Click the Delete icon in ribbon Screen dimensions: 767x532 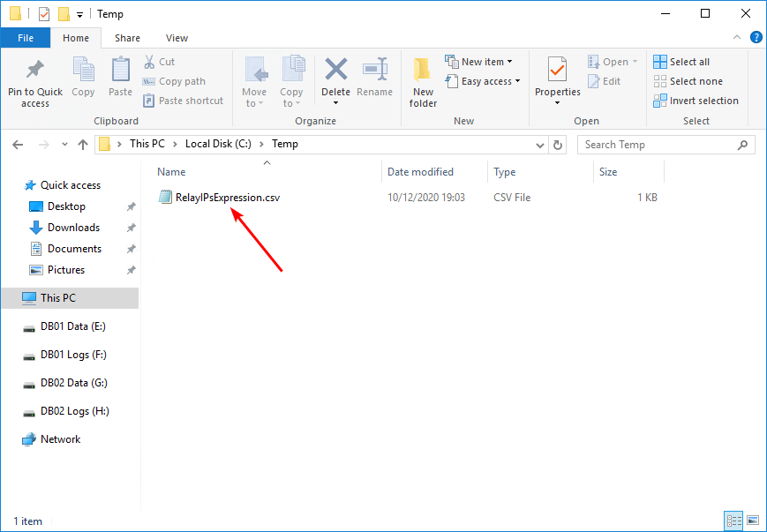pos(335,71)
